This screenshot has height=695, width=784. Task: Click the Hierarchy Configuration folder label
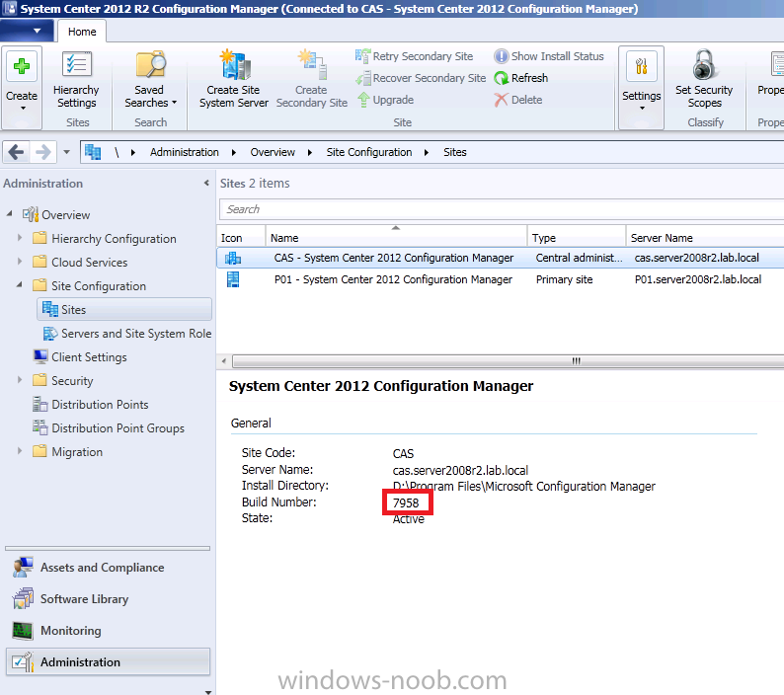[x=114, y=239]
